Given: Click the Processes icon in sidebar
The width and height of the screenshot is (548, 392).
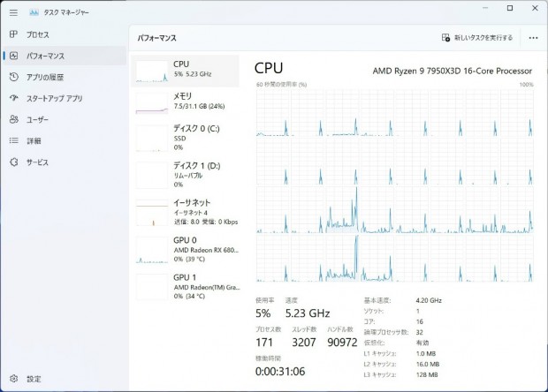Looking at the screenshot, I should [x=14, y=34].
